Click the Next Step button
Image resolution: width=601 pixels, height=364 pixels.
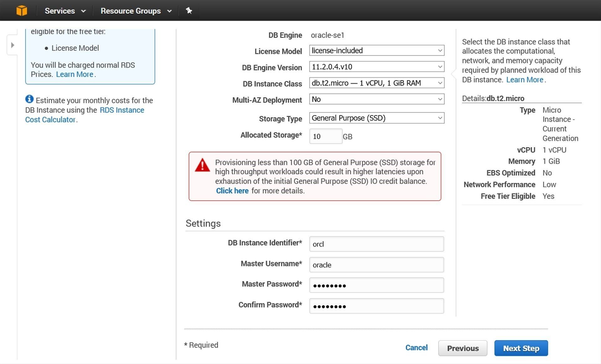[x=521, y=348]
